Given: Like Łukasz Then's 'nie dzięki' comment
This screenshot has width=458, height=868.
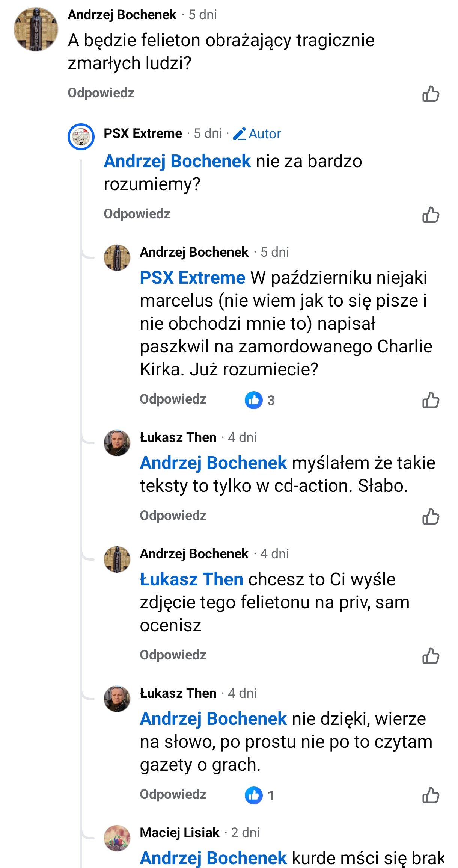Looking at the screenshot, I should pyautogui.click(x=431, y=795).
